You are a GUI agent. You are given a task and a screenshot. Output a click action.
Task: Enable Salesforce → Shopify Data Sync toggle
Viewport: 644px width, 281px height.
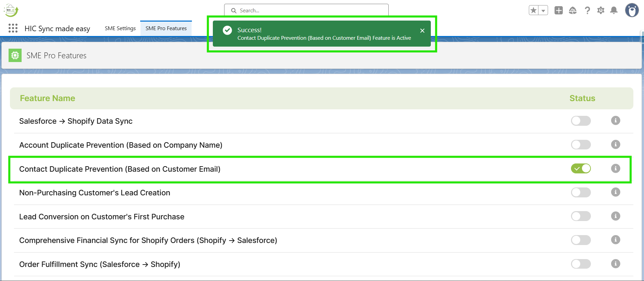581,121
